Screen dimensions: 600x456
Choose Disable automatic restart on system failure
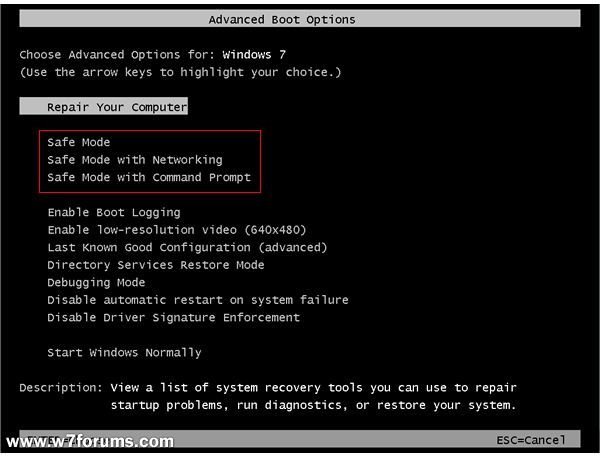point(198,300)
